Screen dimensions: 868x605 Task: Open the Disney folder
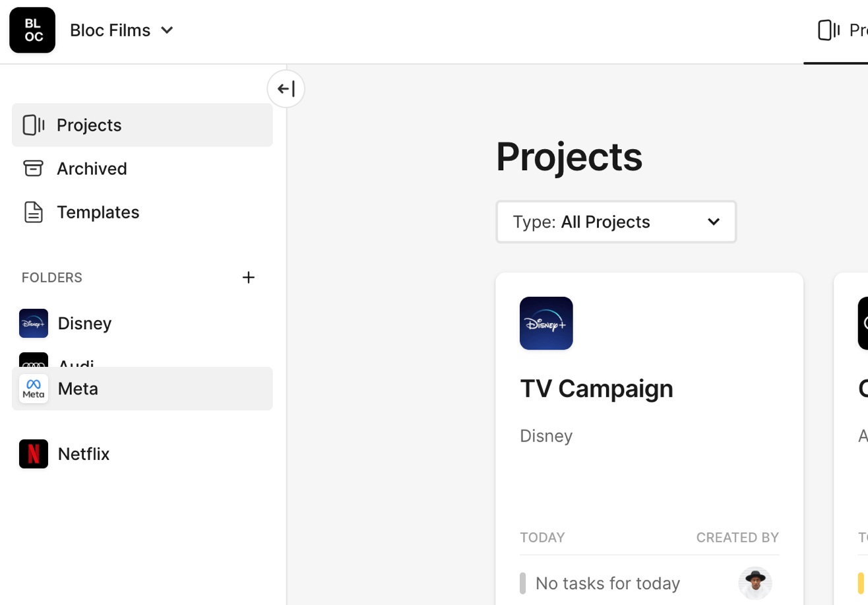coord(84,323)
